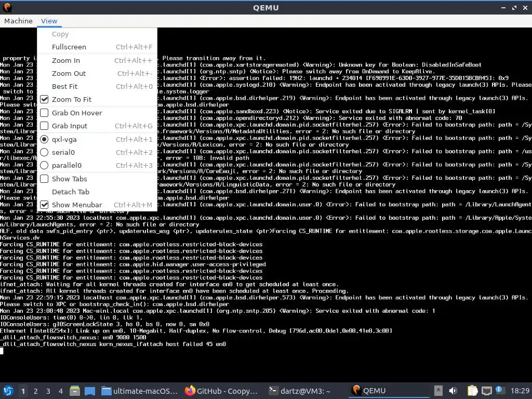Open the LXQt start menu icon

(x=8, y=391)
